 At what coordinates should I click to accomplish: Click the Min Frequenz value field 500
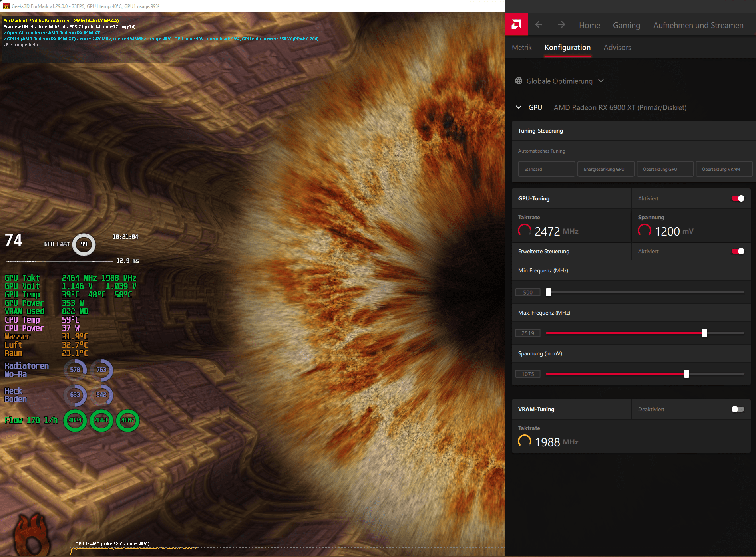tap(528, 292)
